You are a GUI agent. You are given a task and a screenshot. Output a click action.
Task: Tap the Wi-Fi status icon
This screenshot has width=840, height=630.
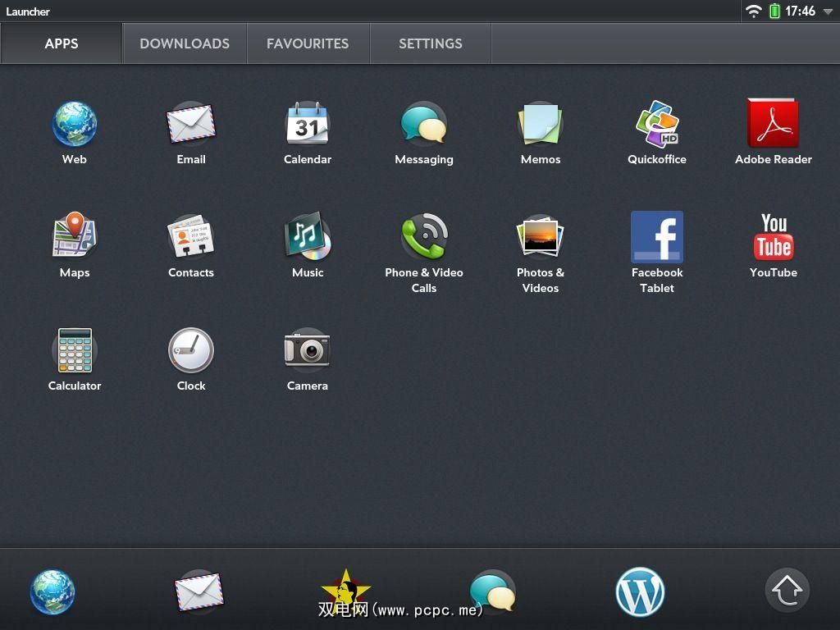point(754,11)
